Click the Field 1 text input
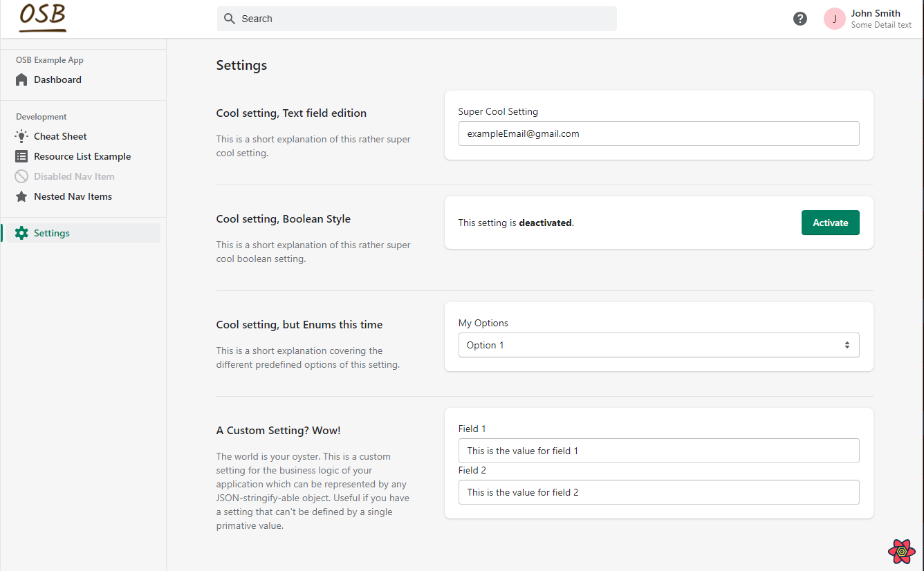Viewport: 924px width, 571px height. (x=658, y=451)
